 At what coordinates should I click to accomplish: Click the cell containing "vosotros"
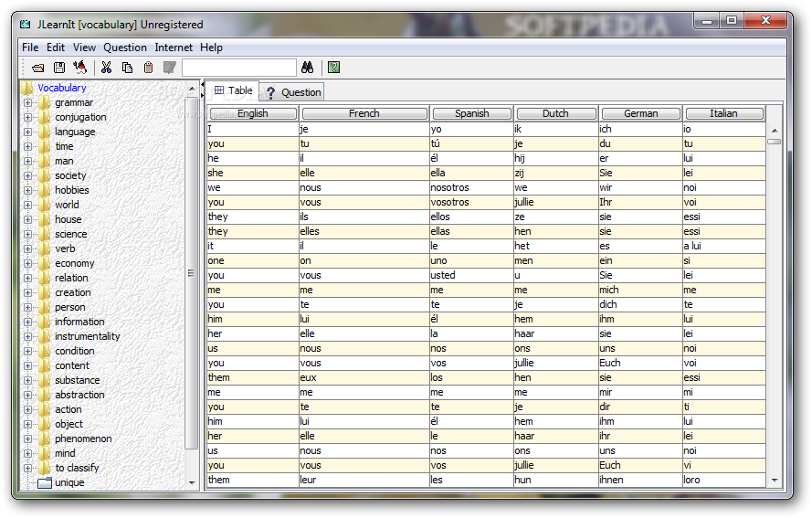[471, 202]
